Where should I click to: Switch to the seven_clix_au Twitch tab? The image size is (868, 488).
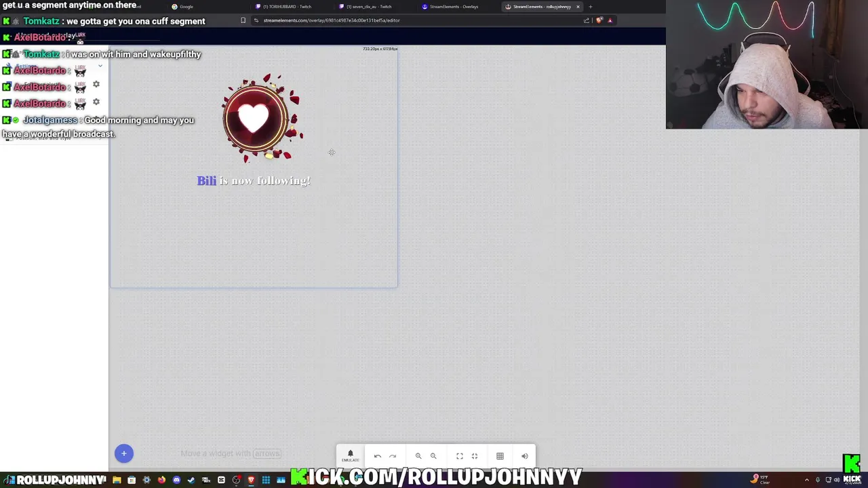[373, 7]
